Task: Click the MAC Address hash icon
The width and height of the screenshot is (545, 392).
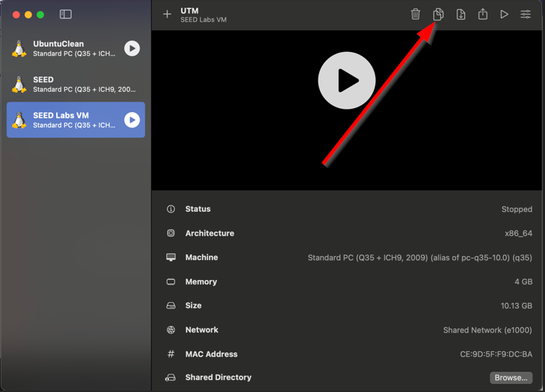Action: pyautogui.click(x=170, y=354)
